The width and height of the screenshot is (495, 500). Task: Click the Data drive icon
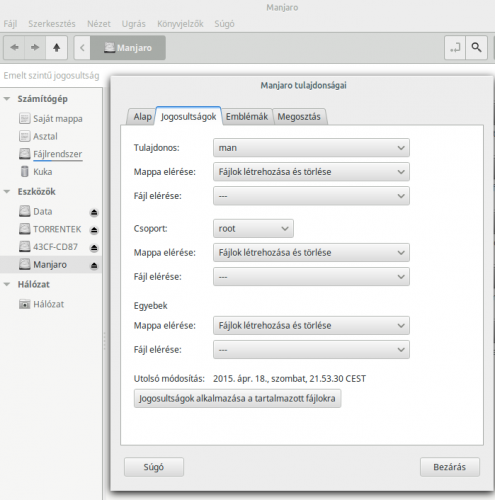point(25,211)
